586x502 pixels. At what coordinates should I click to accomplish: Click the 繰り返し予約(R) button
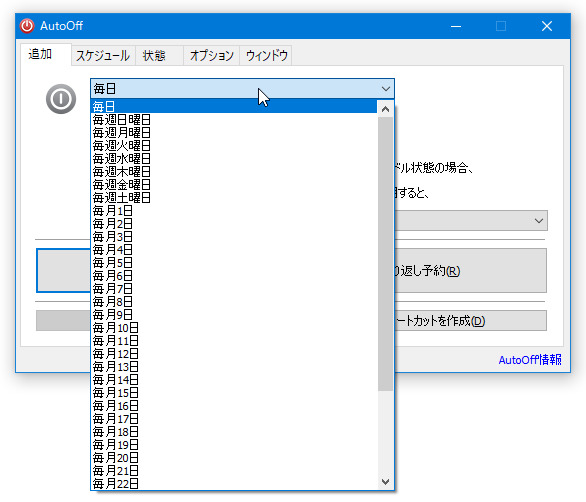point(471,271)
